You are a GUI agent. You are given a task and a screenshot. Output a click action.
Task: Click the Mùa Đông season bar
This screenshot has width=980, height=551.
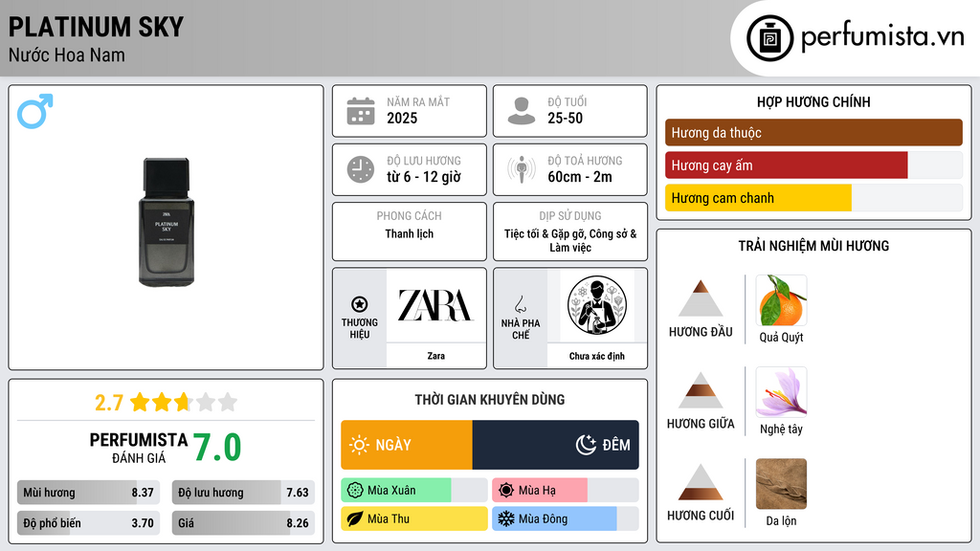(565, 519)
